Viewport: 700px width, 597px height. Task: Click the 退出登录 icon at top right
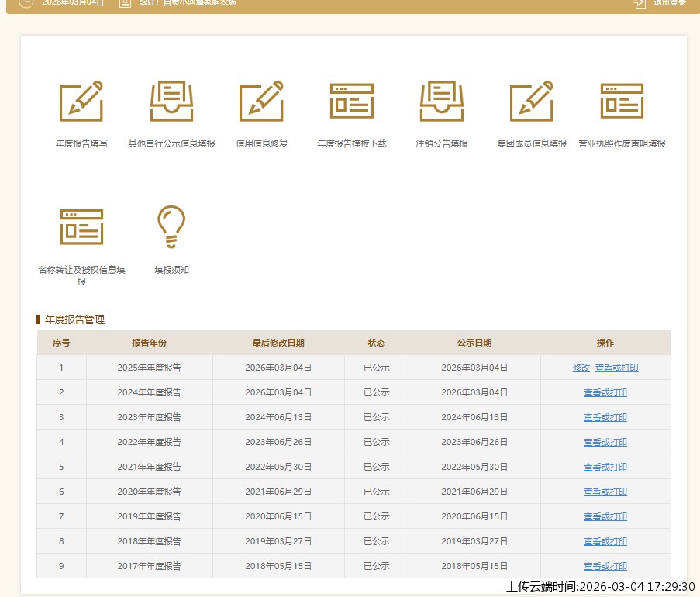640,3
